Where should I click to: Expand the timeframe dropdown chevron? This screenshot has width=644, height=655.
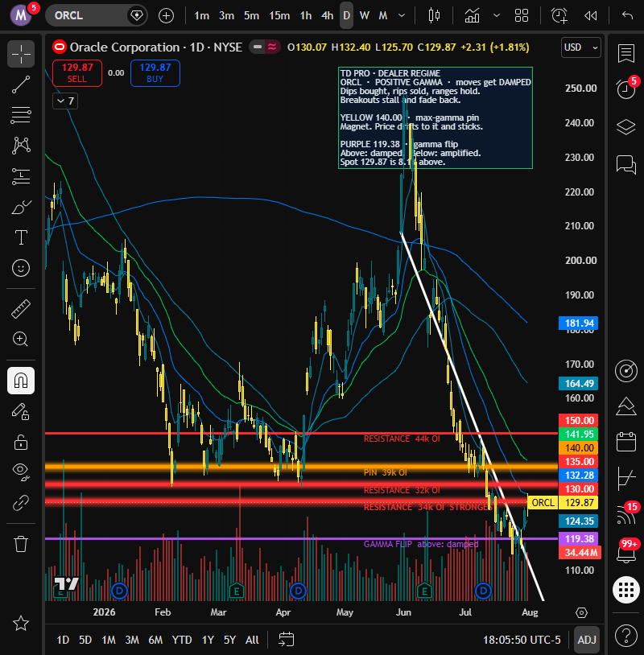point(402,15)
